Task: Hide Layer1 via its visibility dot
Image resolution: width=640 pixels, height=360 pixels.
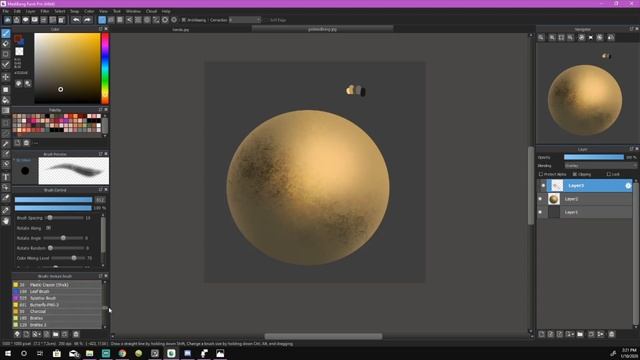Action: pos(540,212)
